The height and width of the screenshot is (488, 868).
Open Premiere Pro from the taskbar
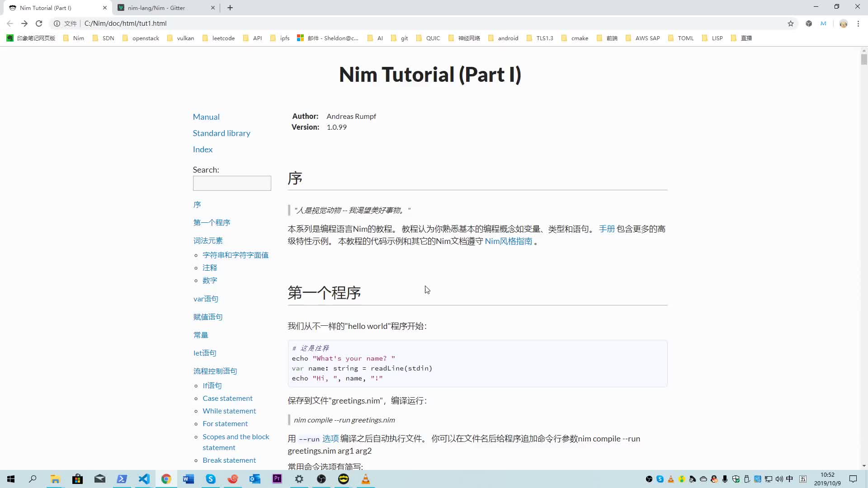tap(277, 479)
